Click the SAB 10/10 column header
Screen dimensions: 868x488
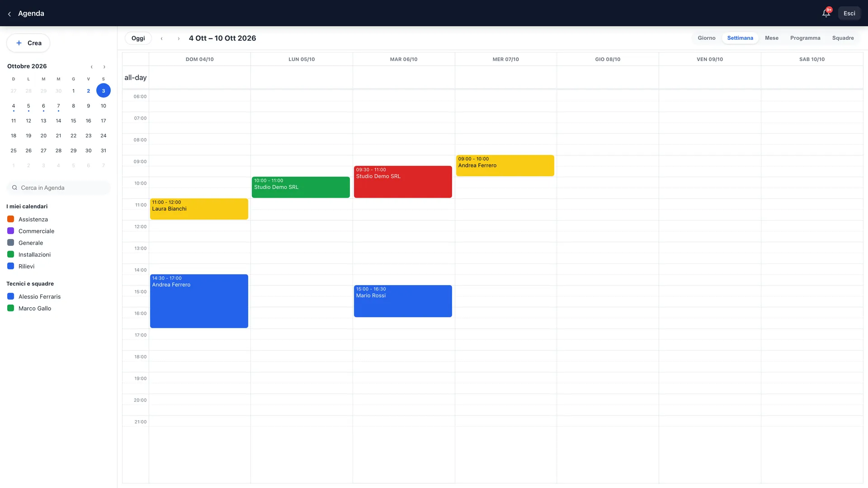pos(812,59)
